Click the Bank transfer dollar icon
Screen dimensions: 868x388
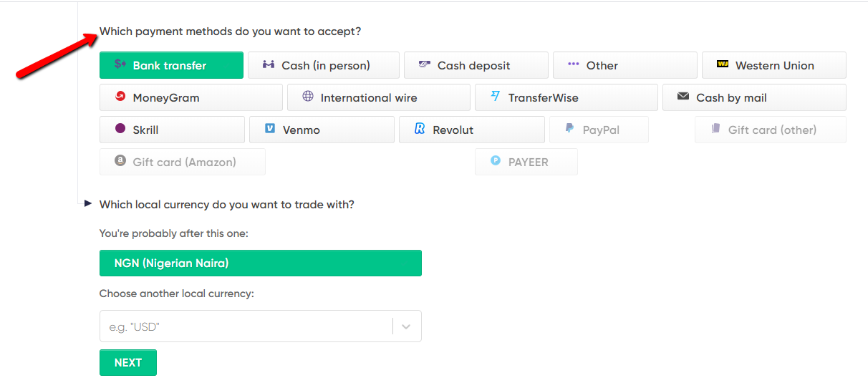(120, 64)
